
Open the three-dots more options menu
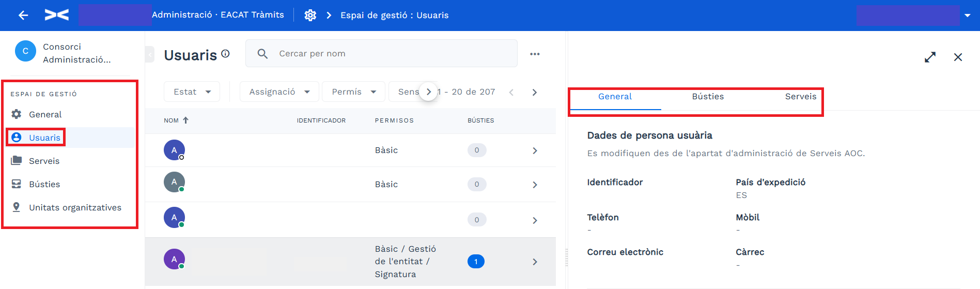[x=535, y=54]
